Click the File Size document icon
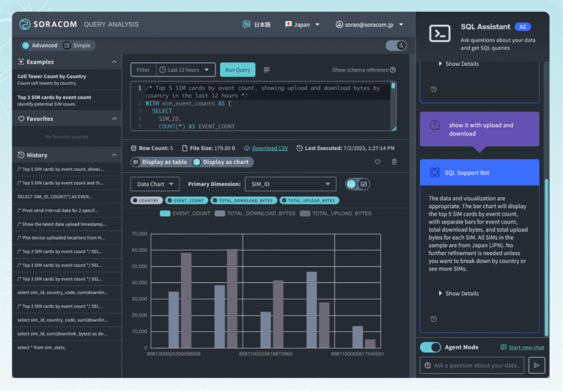Image resolution: width=563 pixels, height=392 pixels. tap(185, 148)
